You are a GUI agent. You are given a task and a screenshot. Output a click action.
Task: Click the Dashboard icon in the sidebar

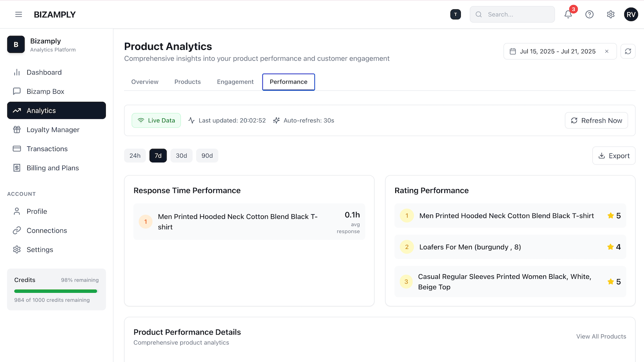[x=17, y=72]
